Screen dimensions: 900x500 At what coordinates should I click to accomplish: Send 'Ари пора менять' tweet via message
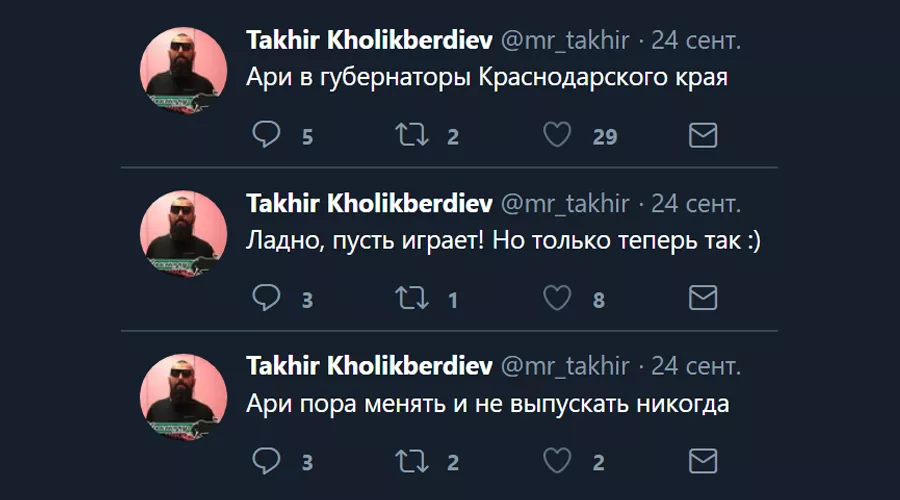point(704,461)
